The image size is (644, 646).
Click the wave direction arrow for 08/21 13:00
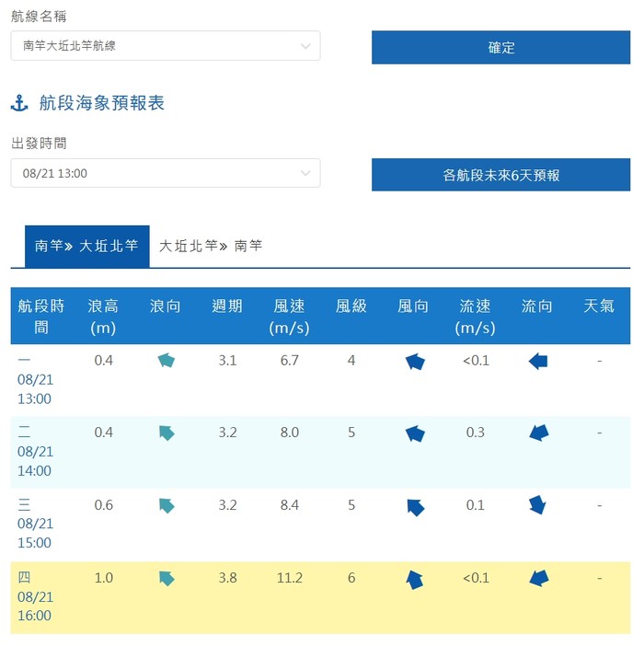(167, 361)
